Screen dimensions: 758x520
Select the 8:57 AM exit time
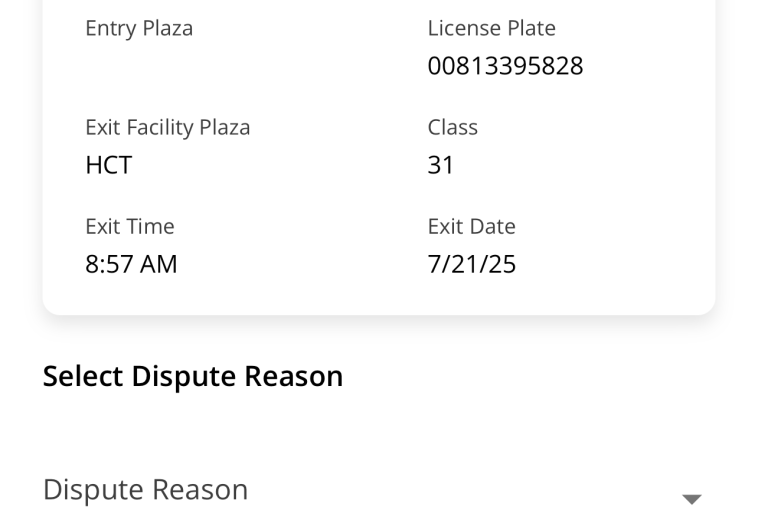(131, 265)
